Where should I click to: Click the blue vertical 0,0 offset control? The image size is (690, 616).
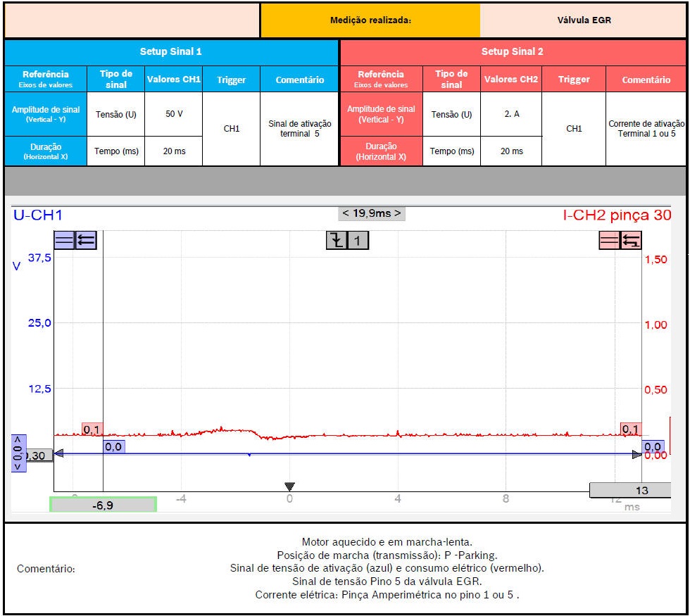point(19,453)
